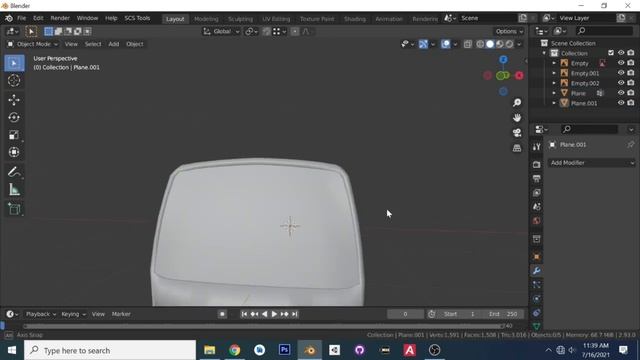Open the Output properties tab

(536, 179)
